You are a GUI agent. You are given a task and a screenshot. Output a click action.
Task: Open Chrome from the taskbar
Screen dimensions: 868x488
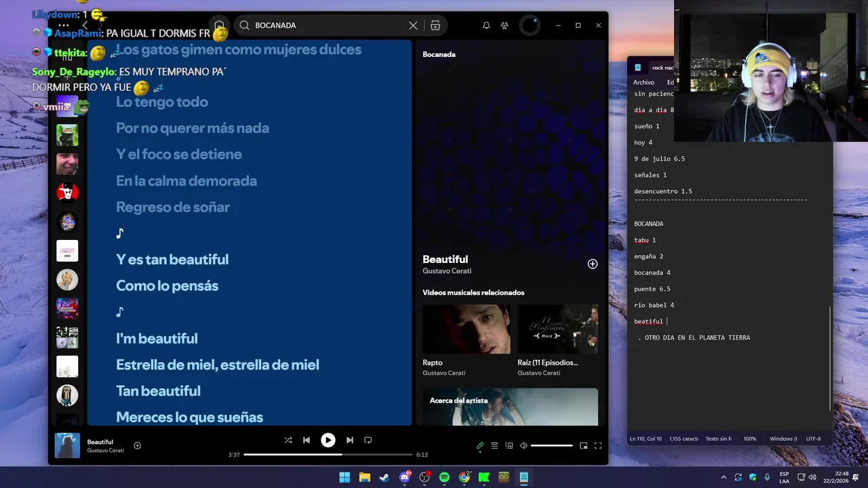click(465, 477)
